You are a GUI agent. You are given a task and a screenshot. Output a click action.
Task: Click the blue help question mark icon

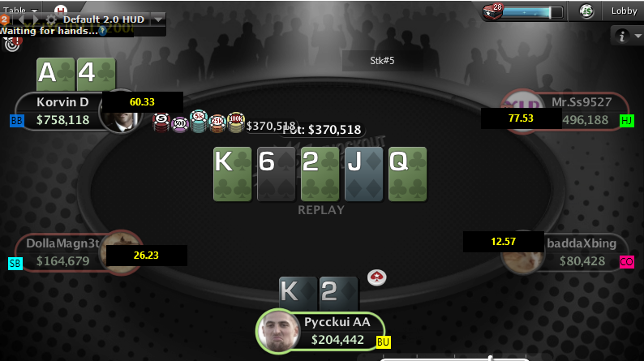[102, 31]
